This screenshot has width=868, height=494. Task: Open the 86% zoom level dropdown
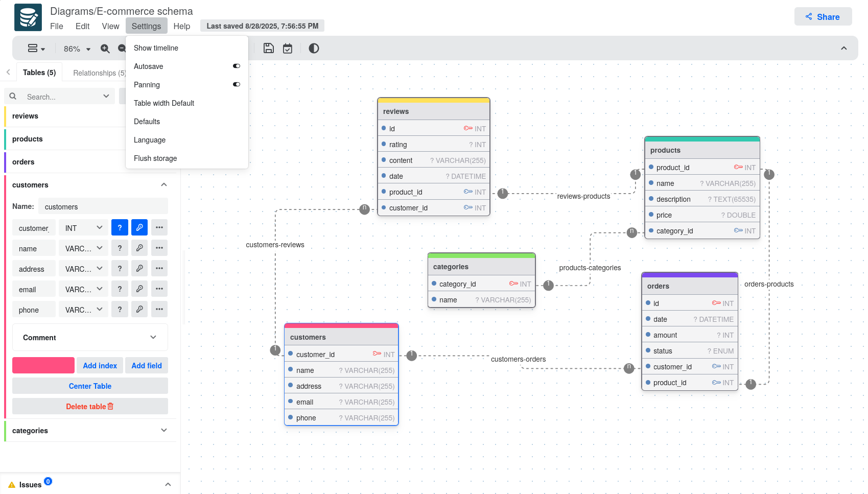77,49
